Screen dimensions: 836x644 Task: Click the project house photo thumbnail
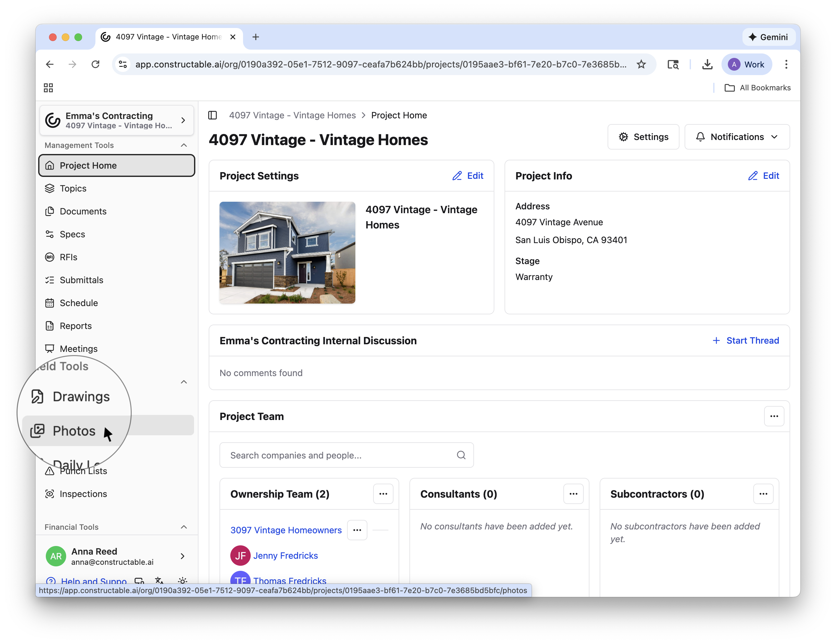click(287, 253)
